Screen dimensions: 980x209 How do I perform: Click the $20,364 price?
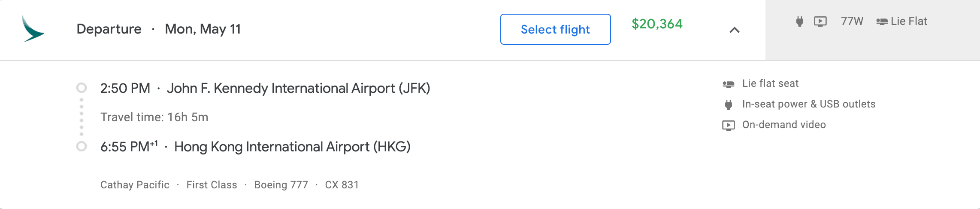[656, 24]
